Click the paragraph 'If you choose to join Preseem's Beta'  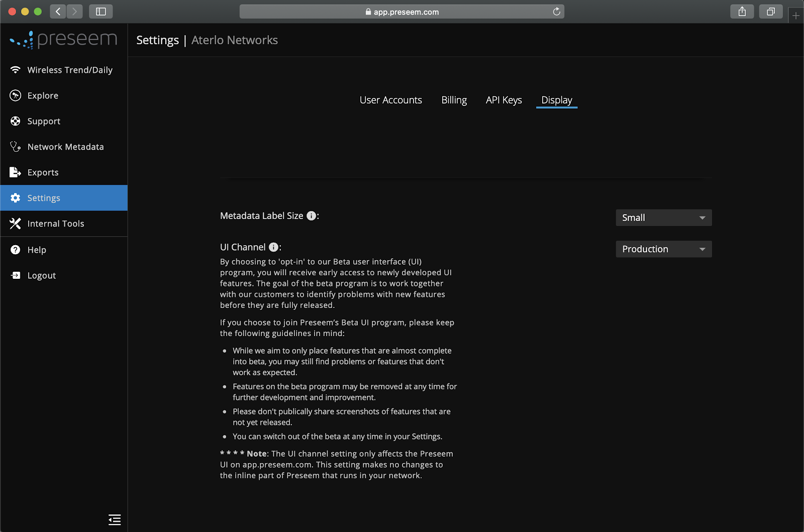[337, 328]
